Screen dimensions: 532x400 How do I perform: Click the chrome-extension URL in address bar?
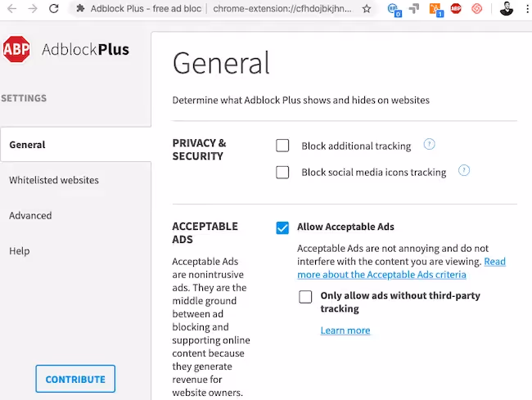pos(282,9)
